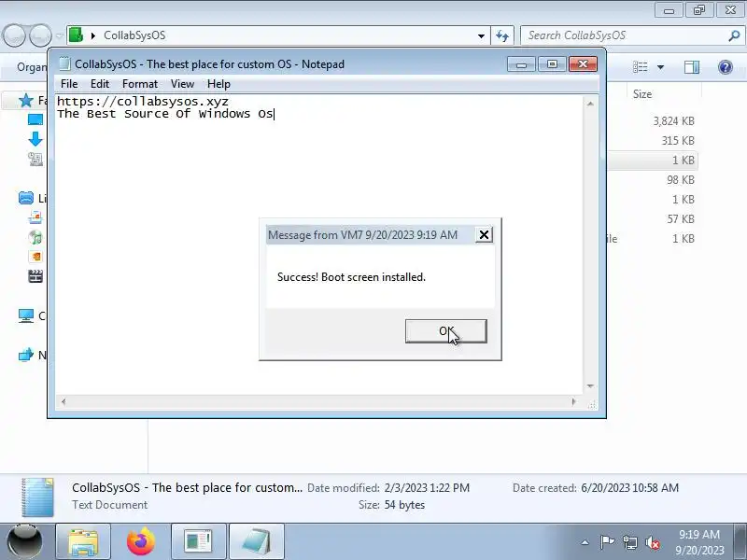Switch to third taskbar app window
Screen dimensions: 747x560
point(198,542)
